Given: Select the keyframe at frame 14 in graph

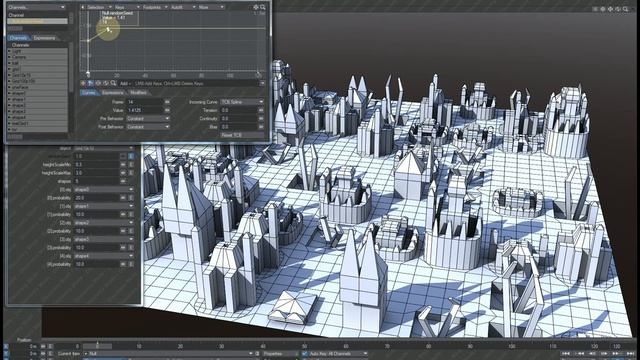Looking at the screenshot, I should pyautogui.click(x=108, y=29).
